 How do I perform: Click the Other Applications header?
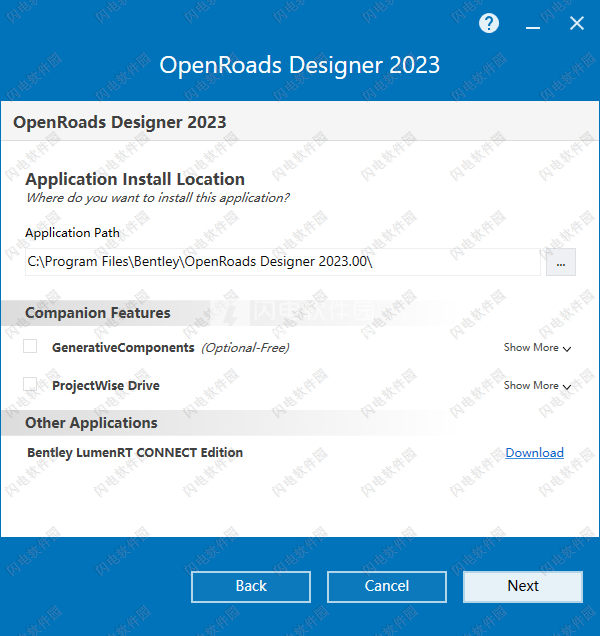[91, 423]
